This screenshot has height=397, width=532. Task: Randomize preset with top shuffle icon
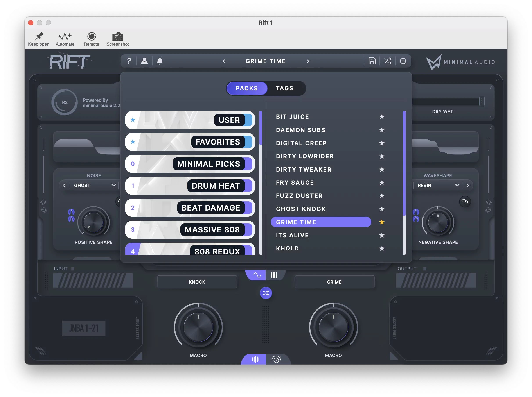click(x=387, y=61)
